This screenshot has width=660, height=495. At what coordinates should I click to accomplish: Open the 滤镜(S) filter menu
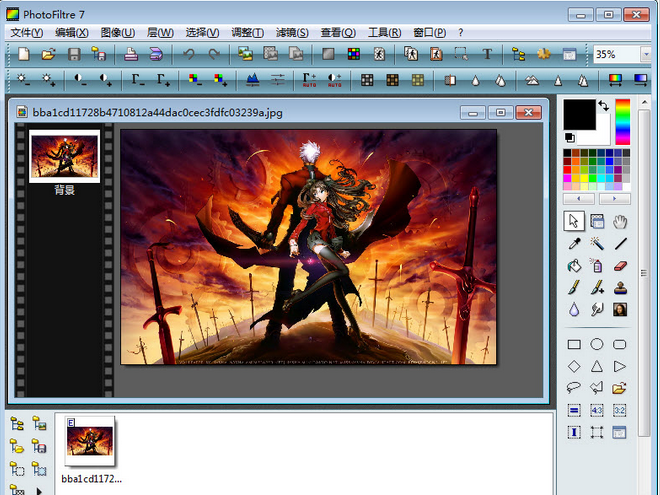pos(291,32)
